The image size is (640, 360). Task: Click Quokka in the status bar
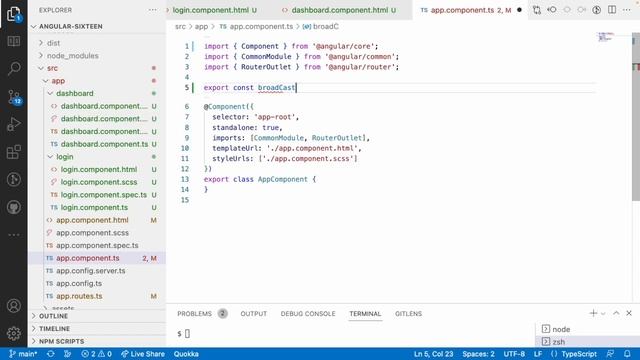(186, 354)
